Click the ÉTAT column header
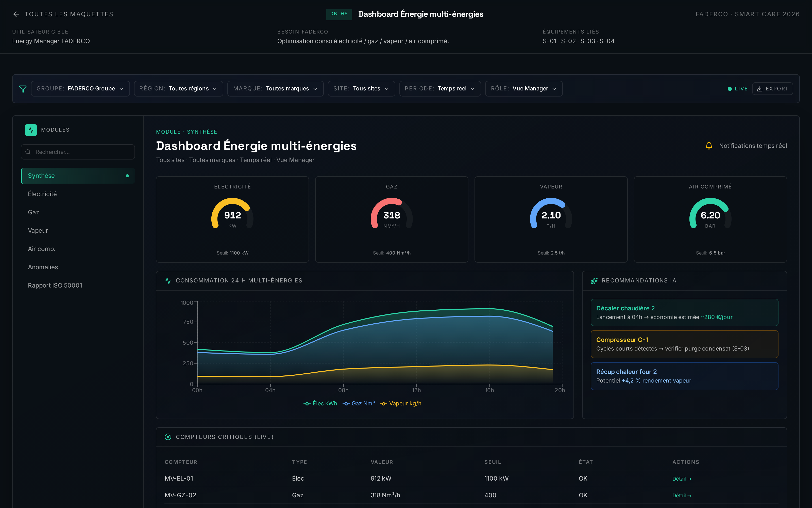The width and height of the screenshot is (812, 508). pos(585,462)
